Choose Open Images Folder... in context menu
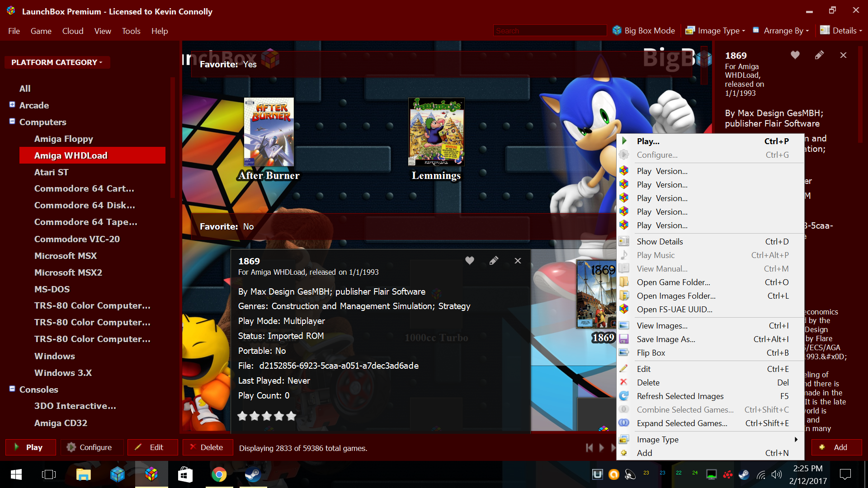 pyautogui.click(x=710, y=296)
